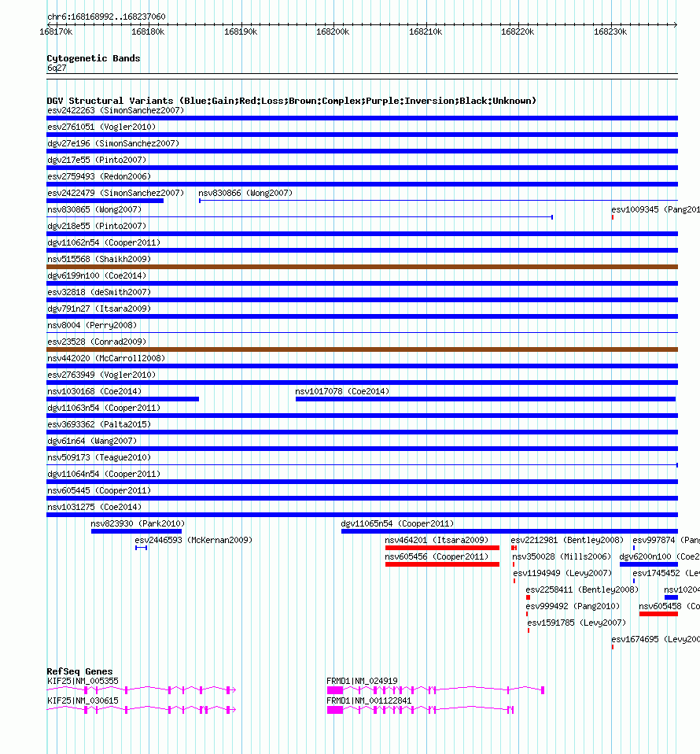The height and width of the screenshot is (754, 700).
Task: Click the esv3693362 (Palta2015) label
Action: click(x=99, y=424)
